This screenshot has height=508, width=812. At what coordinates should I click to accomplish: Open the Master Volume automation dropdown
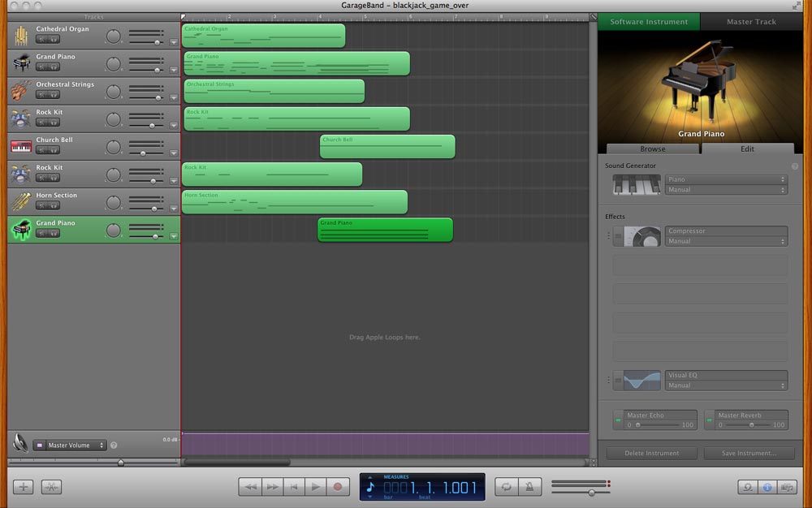pyautogui.click(x=70, y=445)
